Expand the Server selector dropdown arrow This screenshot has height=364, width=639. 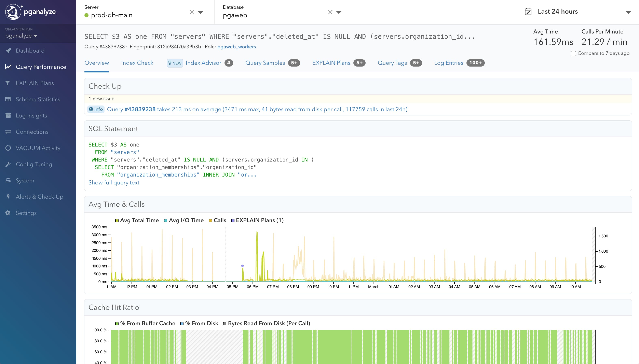[200, 12]
